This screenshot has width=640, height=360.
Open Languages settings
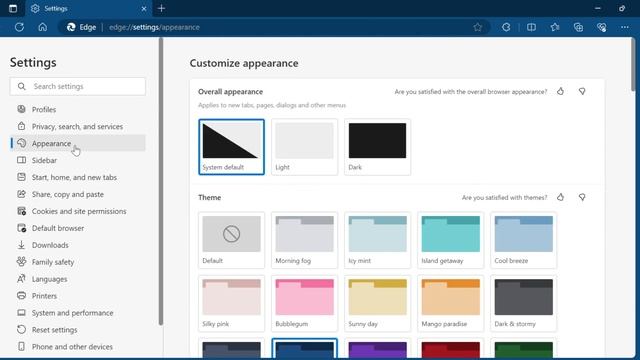78,279
